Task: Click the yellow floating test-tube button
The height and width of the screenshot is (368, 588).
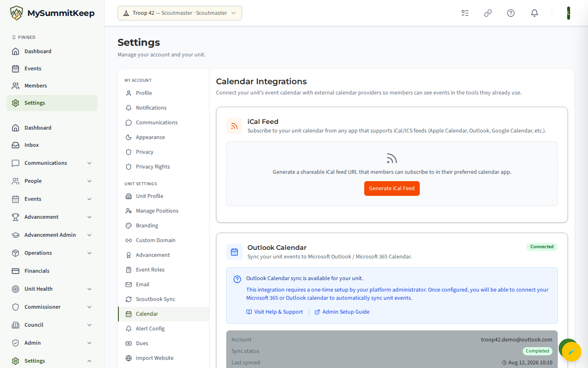Action: pos(571,351)
